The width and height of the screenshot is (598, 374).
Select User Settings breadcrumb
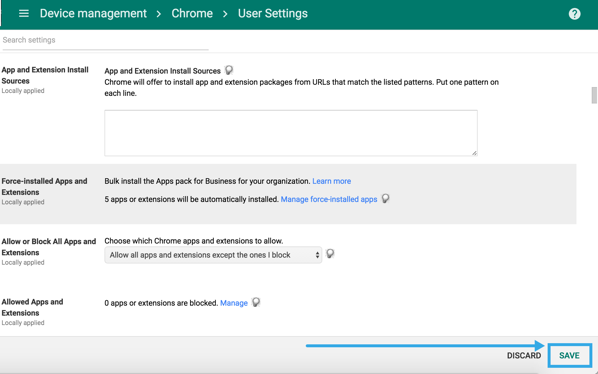pos(273,14)
